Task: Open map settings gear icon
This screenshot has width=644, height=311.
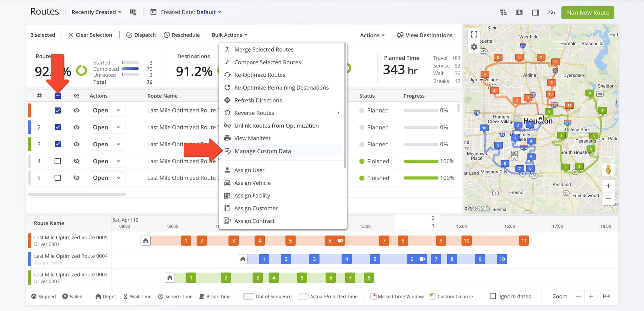Action: click(x=474, y=47)
